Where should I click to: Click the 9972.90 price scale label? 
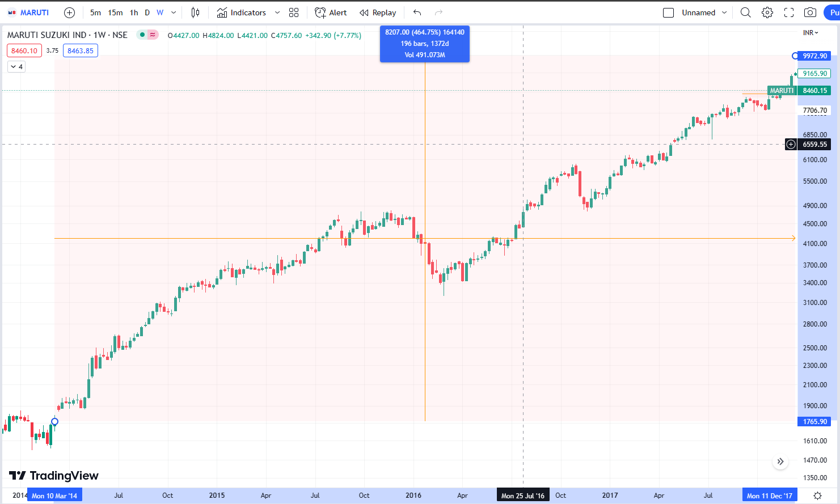coord(814,56)
